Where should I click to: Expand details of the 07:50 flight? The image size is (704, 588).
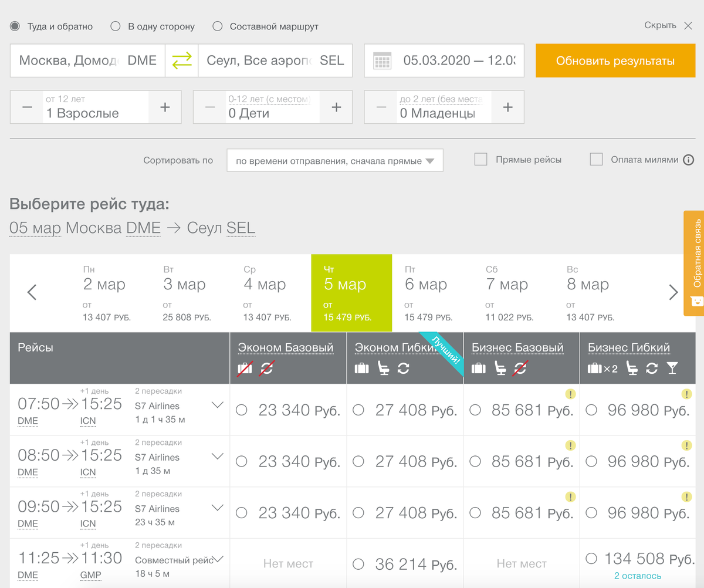click(x=217, y=405)
